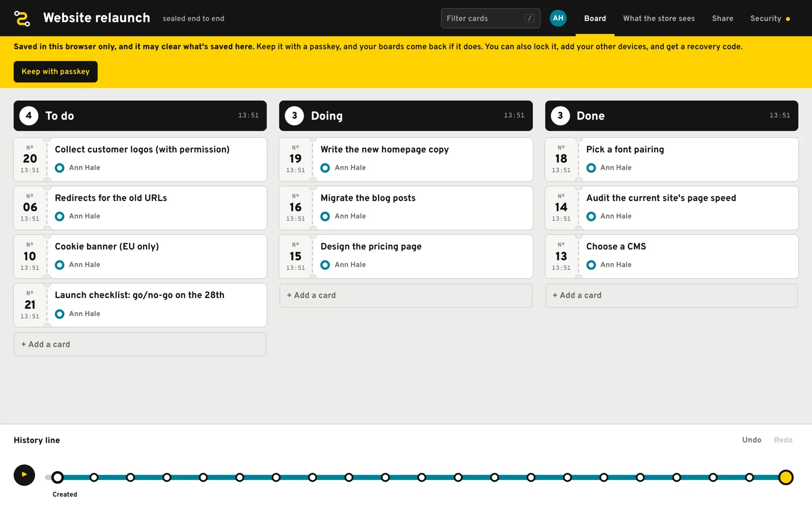The height and width of the screenshot is (508, 812).
Task: Click the Website relaunch board title
Action: pos(96,18)
